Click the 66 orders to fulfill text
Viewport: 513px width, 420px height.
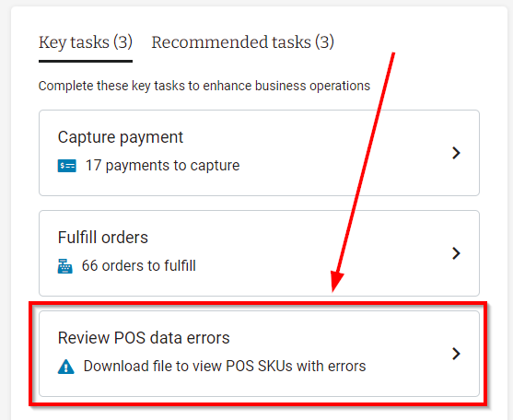(x=139, y=265)
